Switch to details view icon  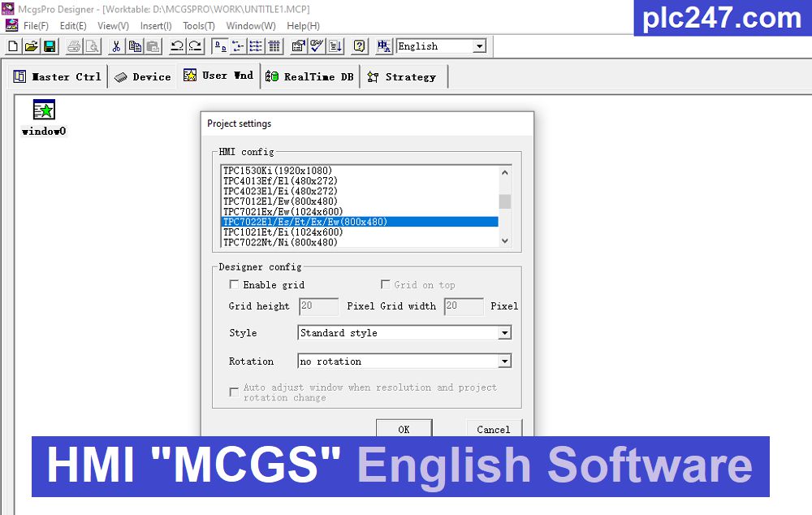coord(274,46)
